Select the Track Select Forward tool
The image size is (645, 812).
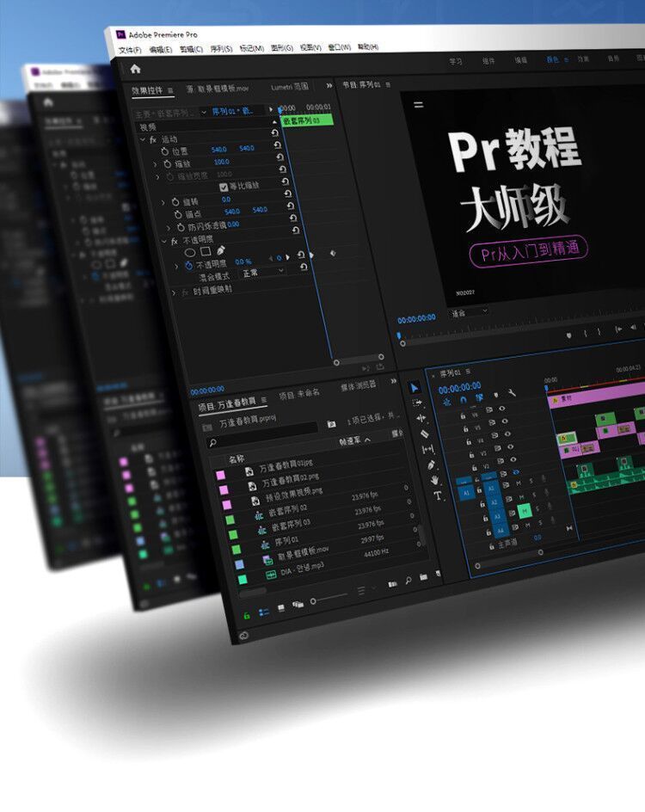417,403
